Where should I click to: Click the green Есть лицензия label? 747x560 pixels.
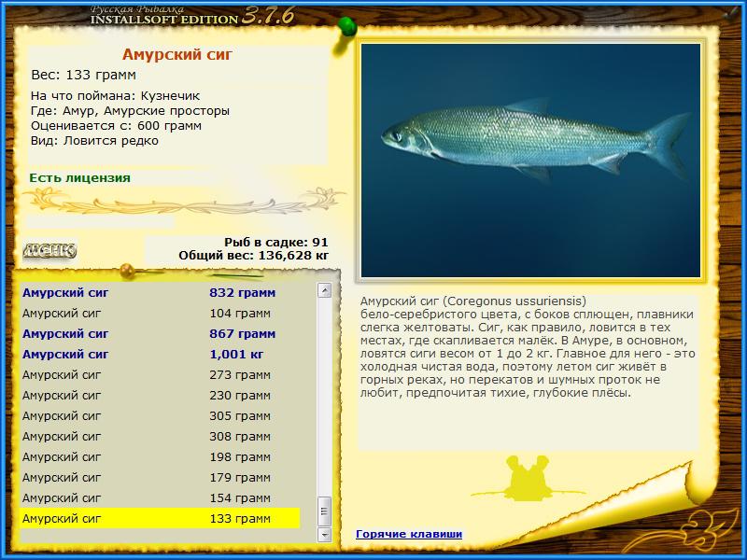(79, 177)
